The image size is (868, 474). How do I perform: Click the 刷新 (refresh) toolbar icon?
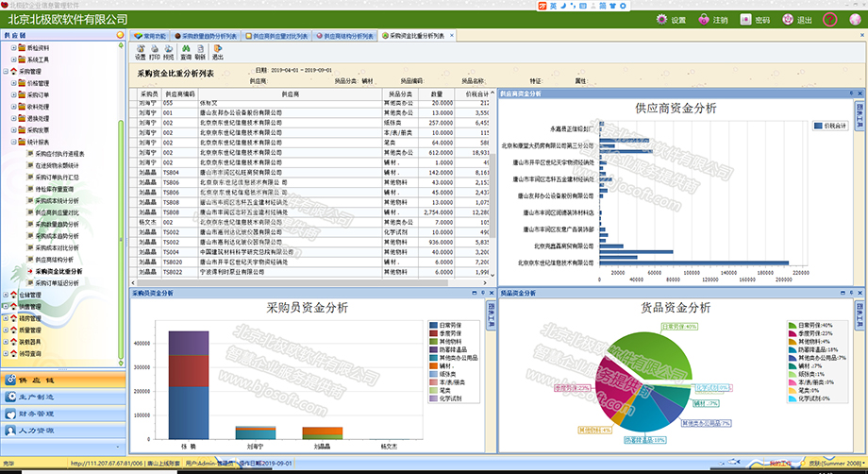click(200, 53)
